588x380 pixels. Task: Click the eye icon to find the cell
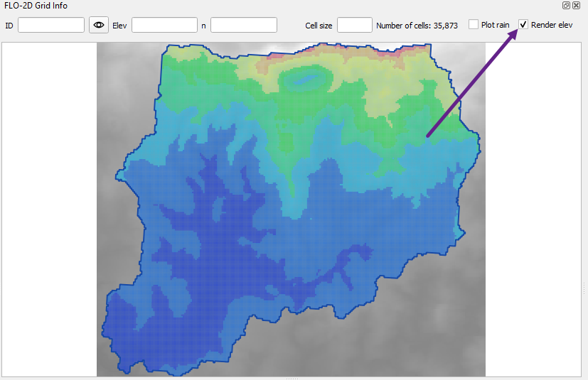click(x=99, y=25)
